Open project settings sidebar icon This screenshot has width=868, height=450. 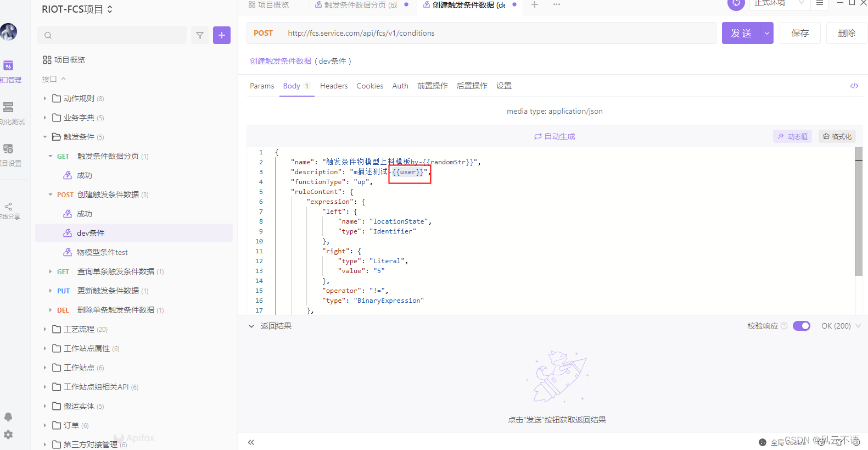tap(8, 149)
